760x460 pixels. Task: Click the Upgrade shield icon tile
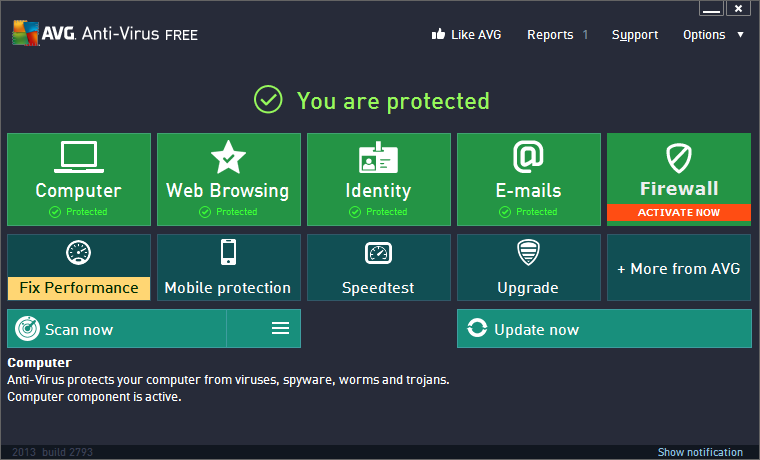point(528,252)
